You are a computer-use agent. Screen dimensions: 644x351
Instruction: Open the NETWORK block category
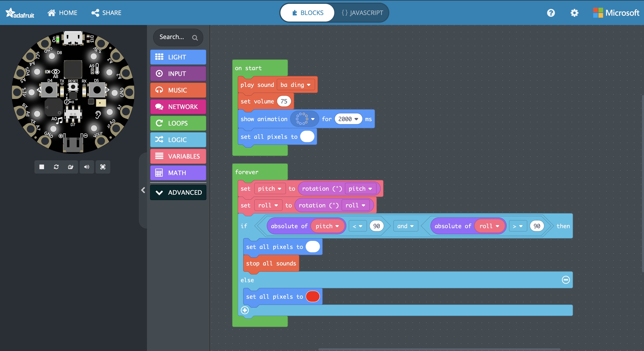pos(178,107)
